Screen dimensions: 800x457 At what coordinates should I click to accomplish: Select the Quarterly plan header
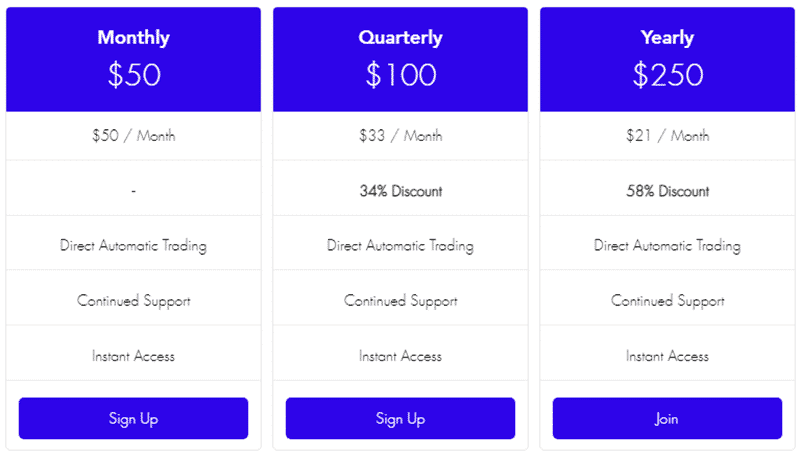[401, 59]
